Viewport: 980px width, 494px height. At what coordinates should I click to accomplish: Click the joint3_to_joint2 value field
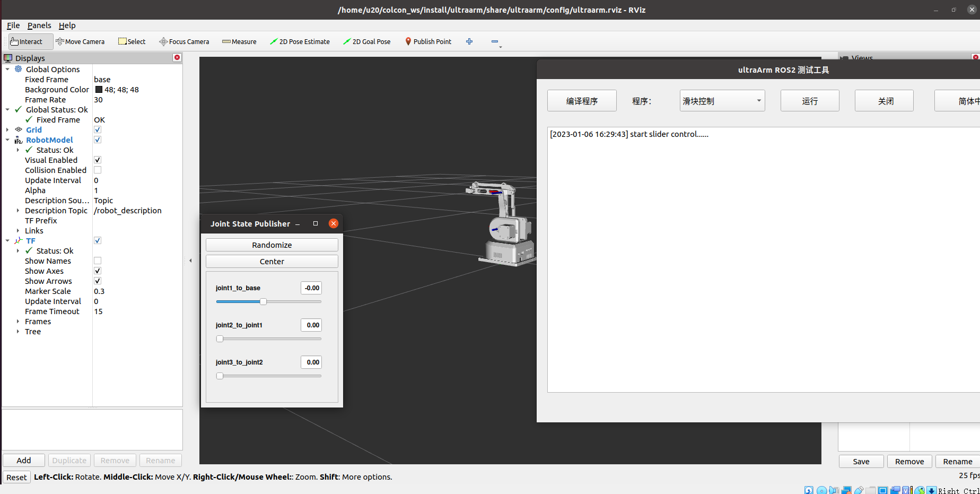[x=311, y=362]
